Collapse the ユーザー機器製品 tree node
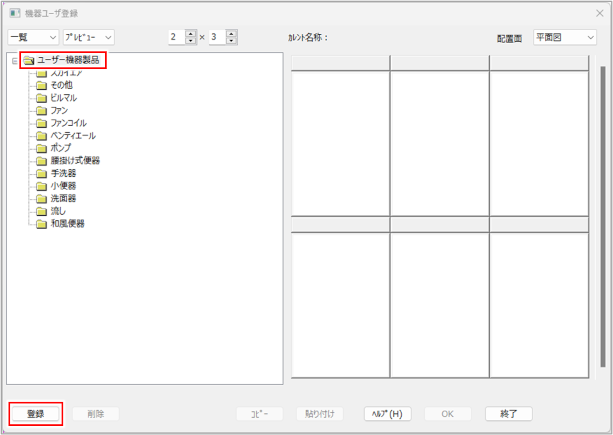This screenshot has width=613, height=435. [15, 61]
